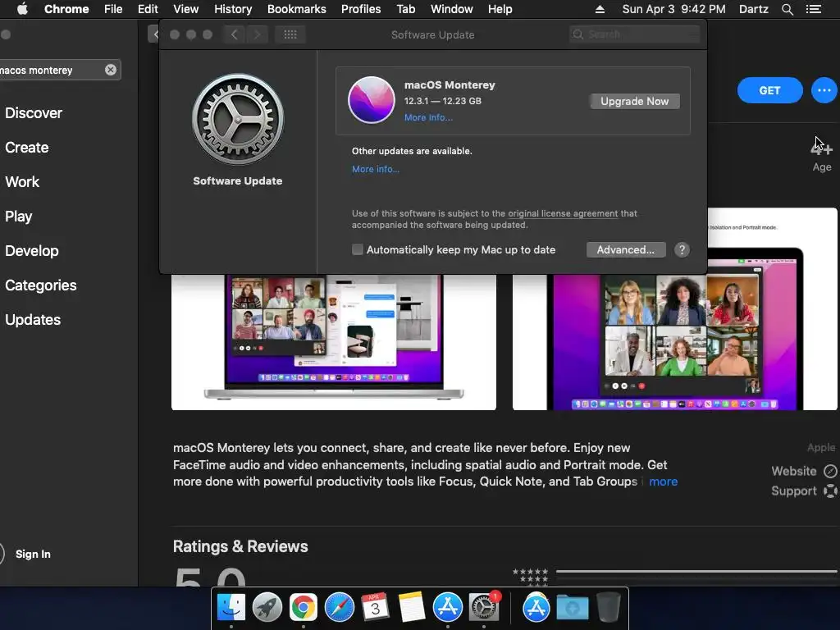Viewport: 840px width, 630px height.
Task: Click the date and time in menu bar
Action: pyautogui.click(x=674, y=9)
